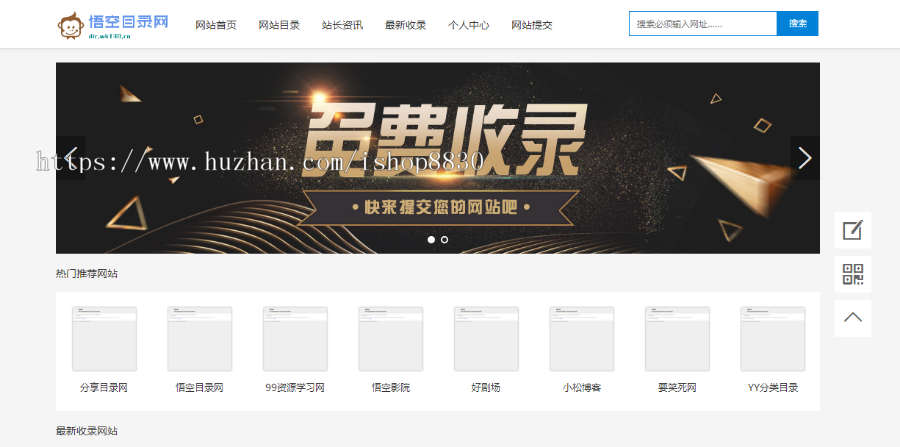Open the QR code icon on right sidebar

852,274
